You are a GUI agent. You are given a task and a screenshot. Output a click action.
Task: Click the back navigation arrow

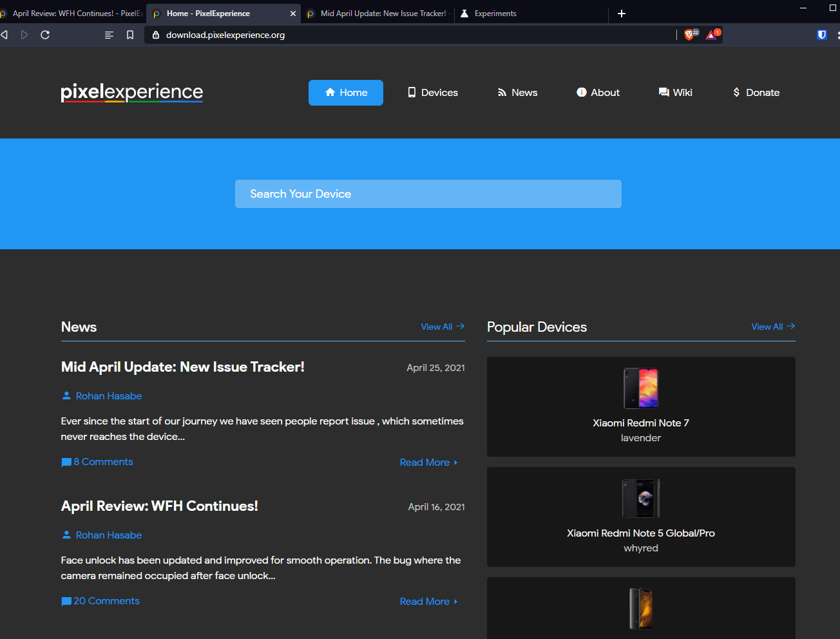click(5, 35)
